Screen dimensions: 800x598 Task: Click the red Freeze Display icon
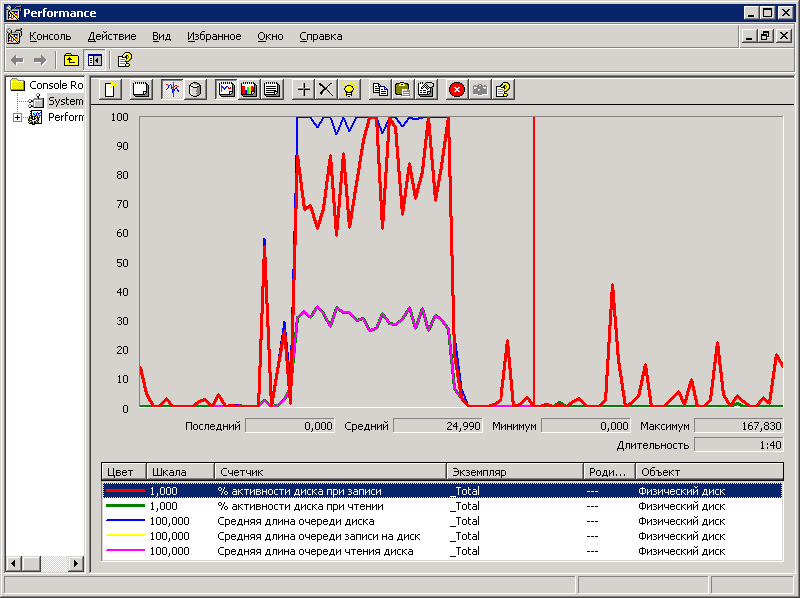[x=457, y=89]
